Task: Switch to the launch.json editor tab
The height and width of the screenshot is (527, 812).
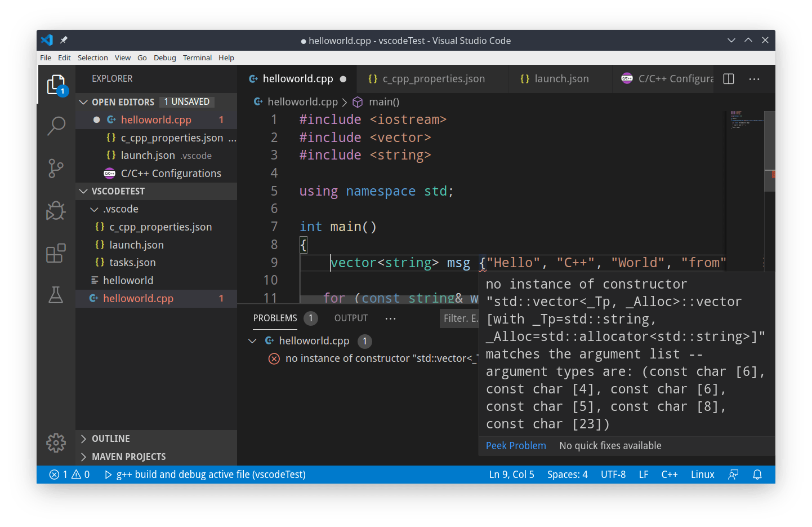Action: [x=560, y=79]
